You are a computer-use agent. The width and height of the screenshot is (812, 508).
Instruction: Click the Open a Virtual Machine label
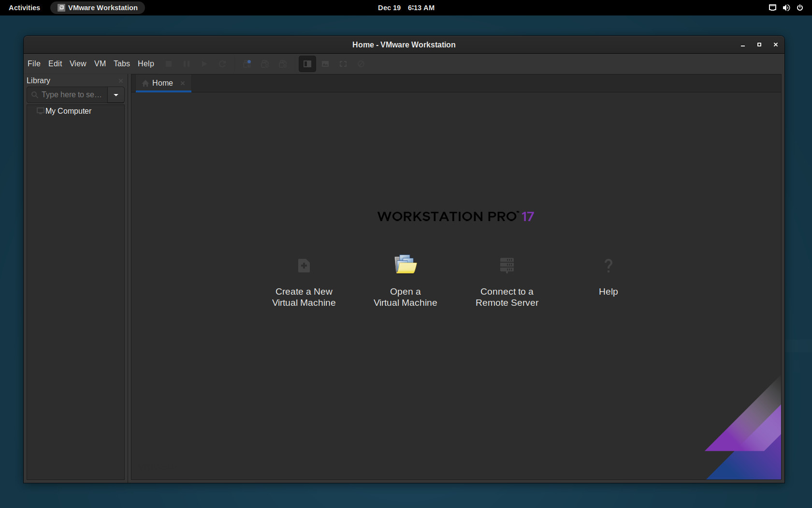406,297
